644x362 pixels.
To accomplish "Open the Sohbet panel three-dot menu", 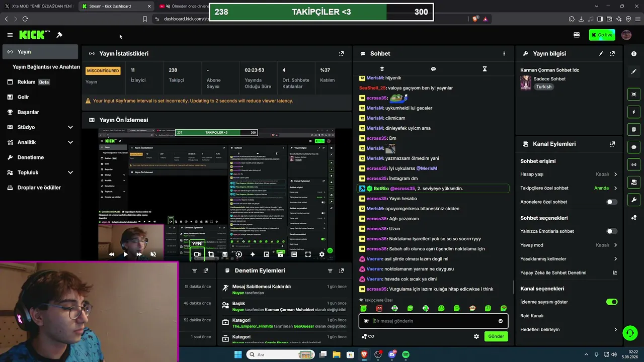I will click(x=504, y=53).
